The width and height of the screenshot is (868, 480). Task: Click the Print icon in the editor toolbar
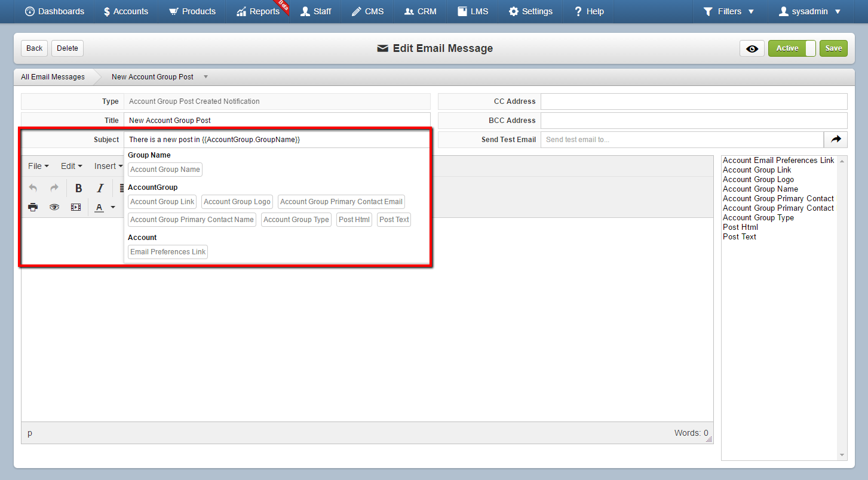tap(33, 207)
